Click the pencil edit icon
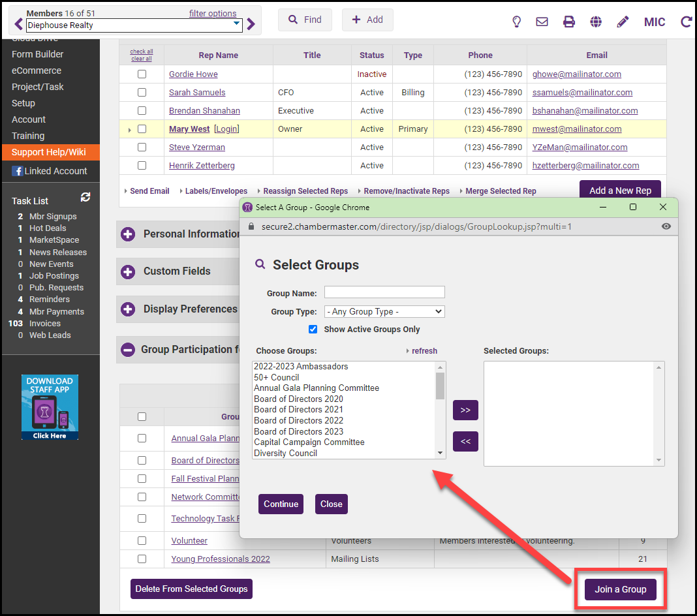697x616 pixels. point(623,22)
